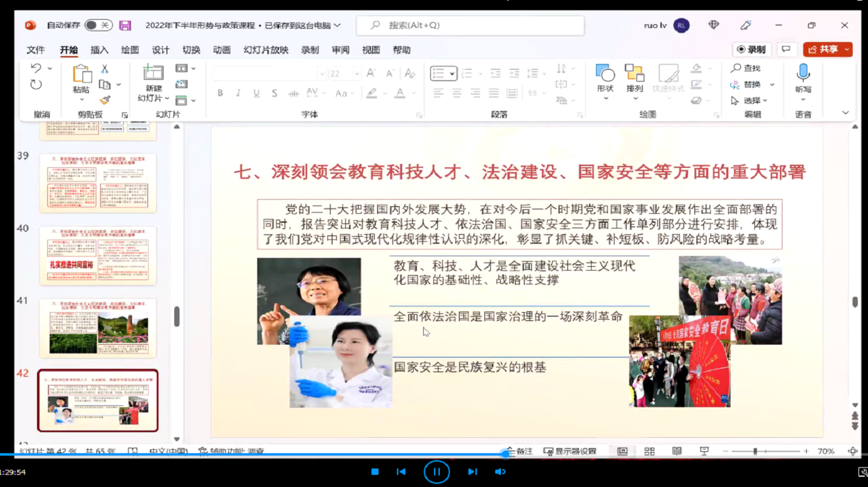Switch to the 插入 Insert tab
Viewport: 868px width, 487px height.
click(x=98, y=49)
